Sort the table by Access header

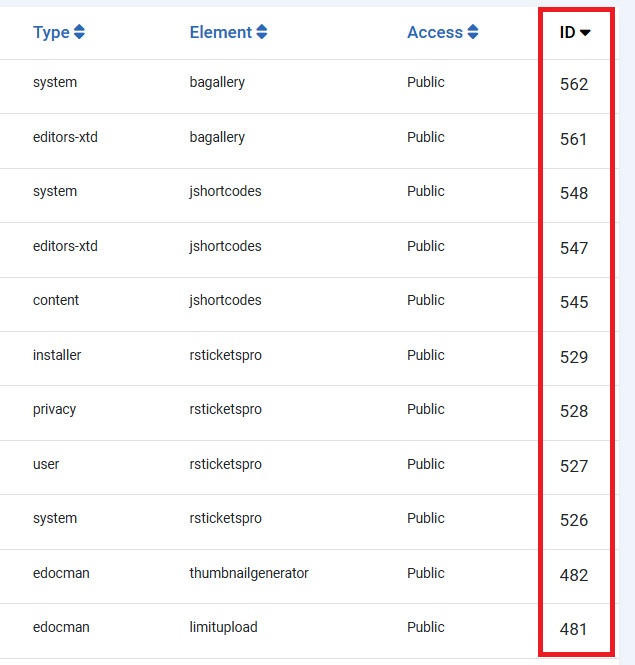[x=435, y=33]
